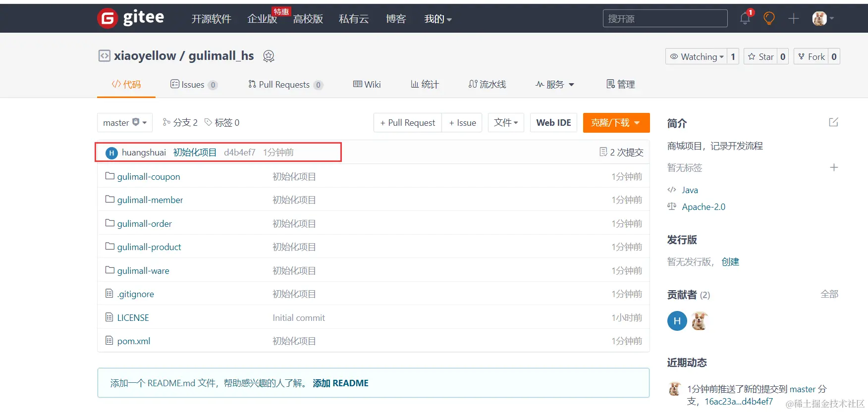The width and height of the screenshot is (868, 412).
Task: Open the Watching dropdown
Action: (696, 56)
